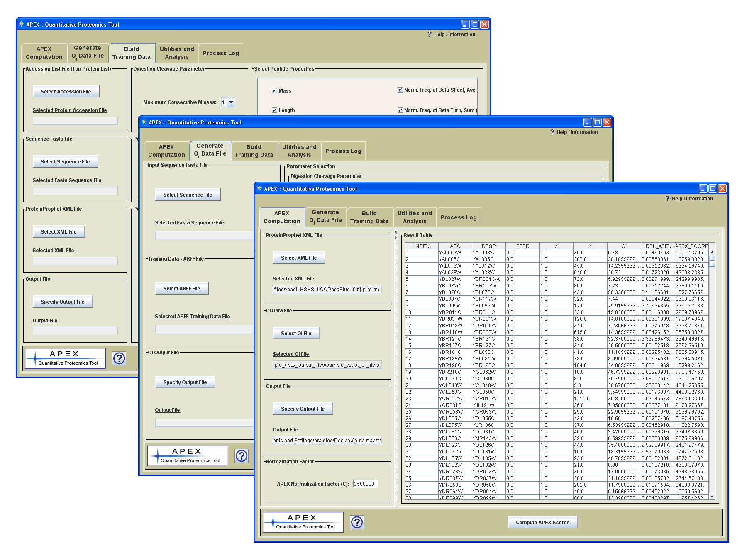Click the front window title bar star icon
The height and width of the screenshot is (560, 747).
click(x=259, y=188)
